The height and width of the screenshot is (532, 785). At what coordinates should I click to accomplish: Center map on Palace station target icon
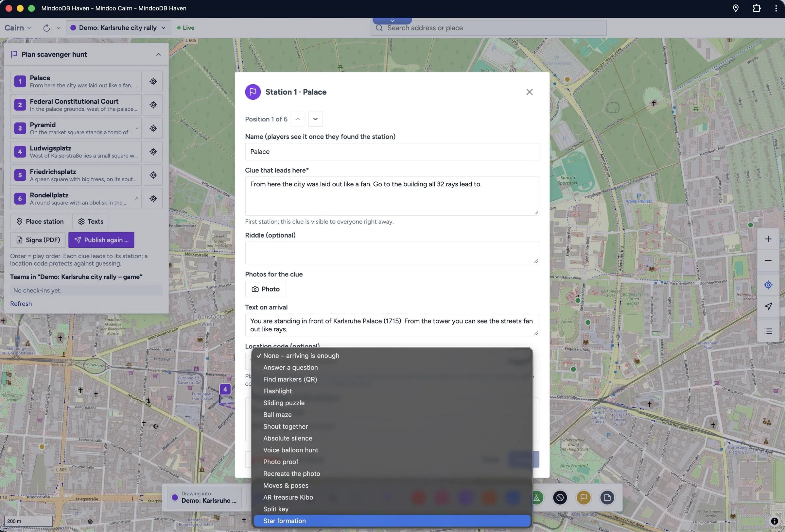(153, 81)
